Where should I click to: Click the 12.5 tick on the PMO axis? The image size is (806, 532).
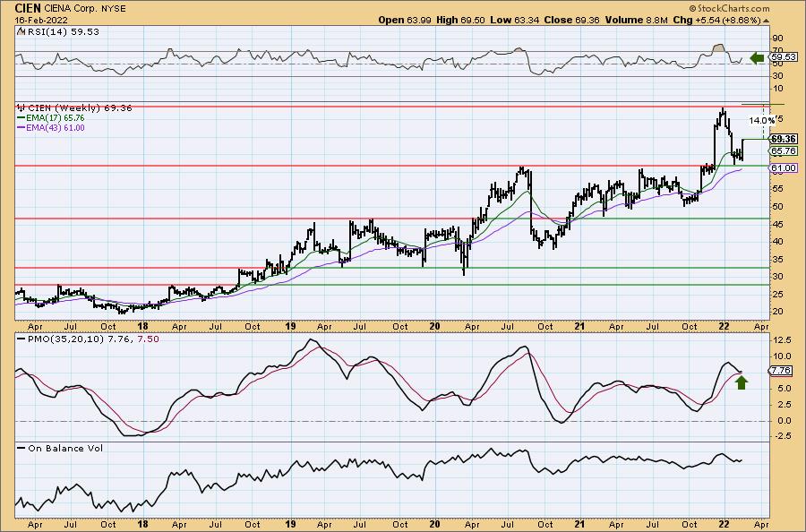pos(781,340)
